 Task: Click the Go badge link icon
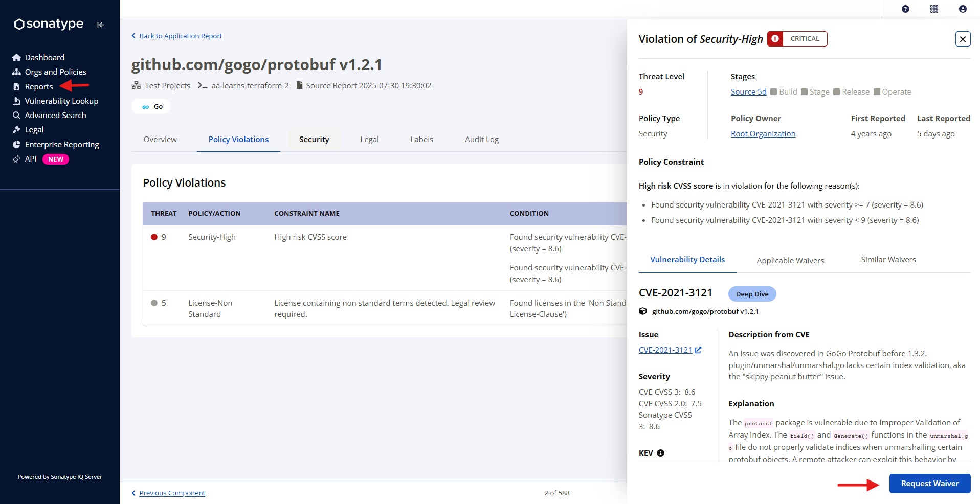click(x=146, y=107)
